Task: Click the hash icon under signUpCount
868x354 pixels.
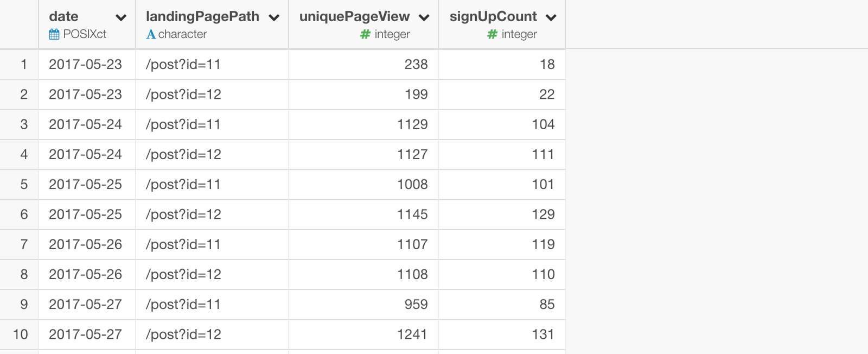Action: pyautogui.click(x=492, y=34)
